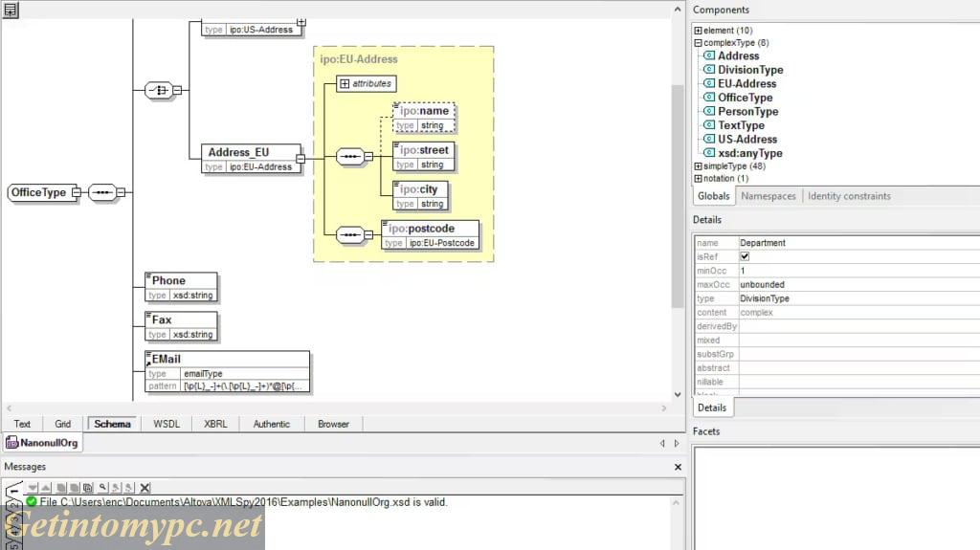980x550 pixels.
Task: Click the EU-Address complexType icon in Components
Action: (x=709, y=84)
